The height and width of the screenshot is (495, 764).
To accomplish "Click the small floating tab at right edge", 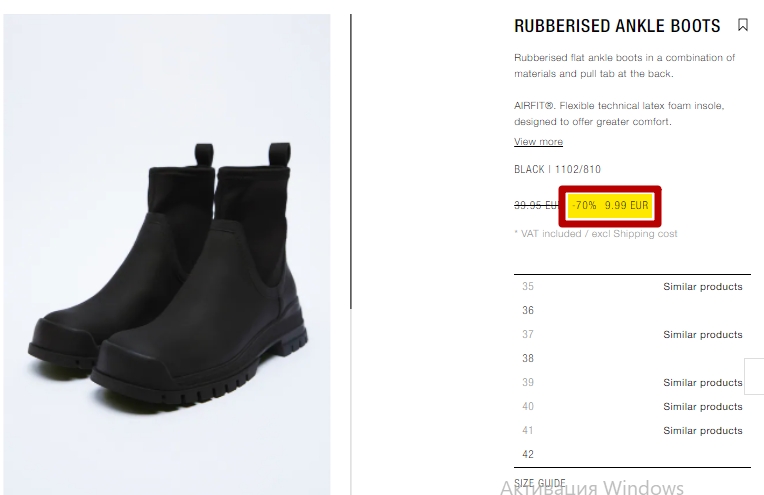I will pos(754,376).
